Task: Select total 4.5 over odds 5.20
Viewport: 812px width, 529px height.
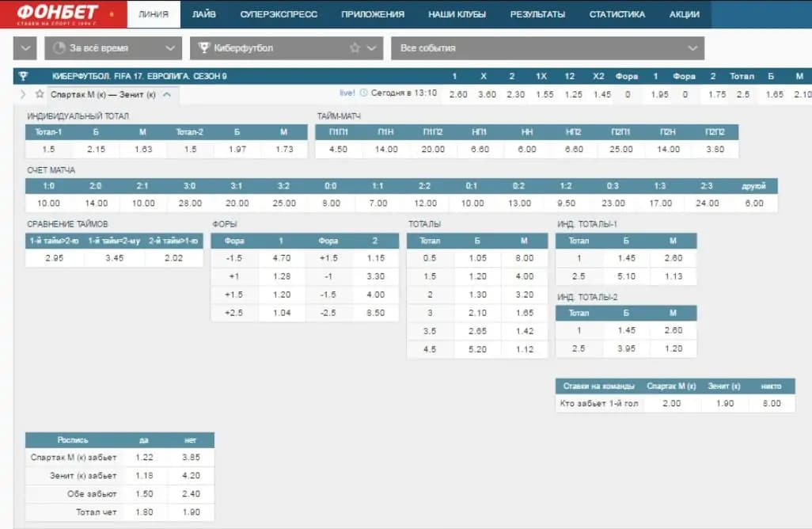Action: (477, 349)
